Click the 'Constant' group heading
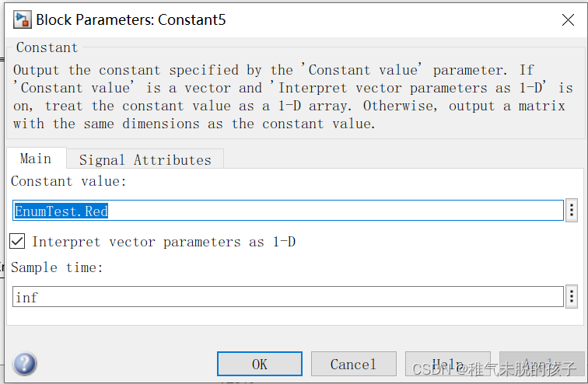The width and height of the screenshot is (588, 384). click(47, 47)
